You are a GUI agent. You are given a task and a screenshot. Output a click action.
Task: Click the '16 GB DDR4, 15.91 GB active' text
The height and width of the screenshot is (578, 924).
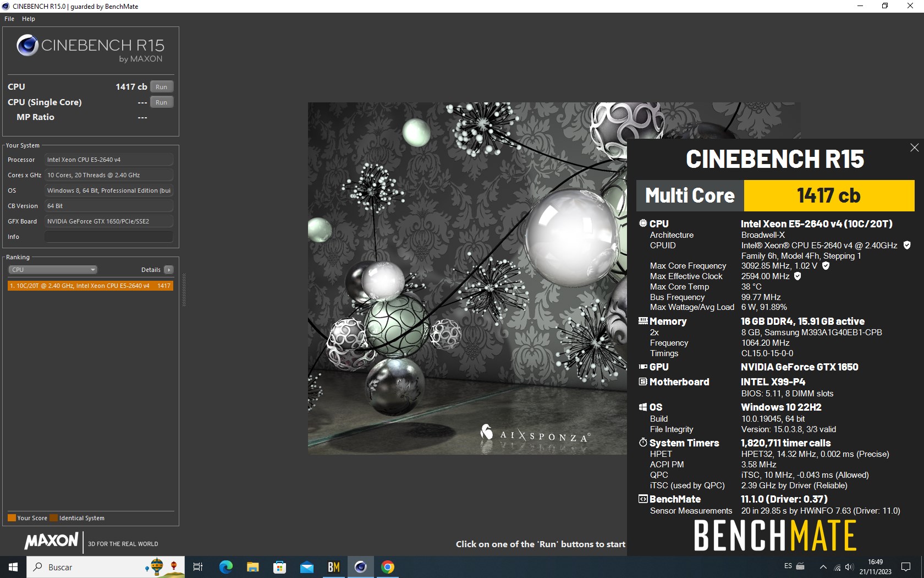click(x=802, y=321)
